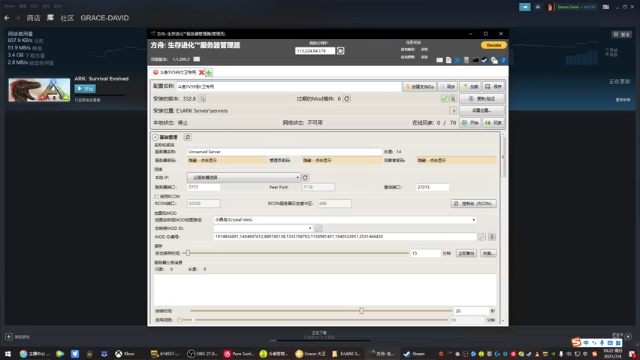Open the Windows Start button

click(x=8, y=354)
